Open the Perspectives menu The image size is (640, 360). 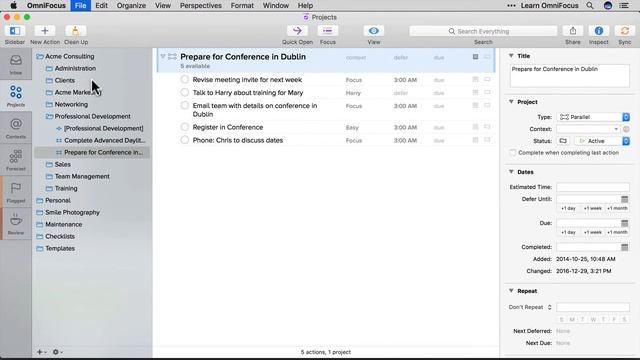(201, 5)
